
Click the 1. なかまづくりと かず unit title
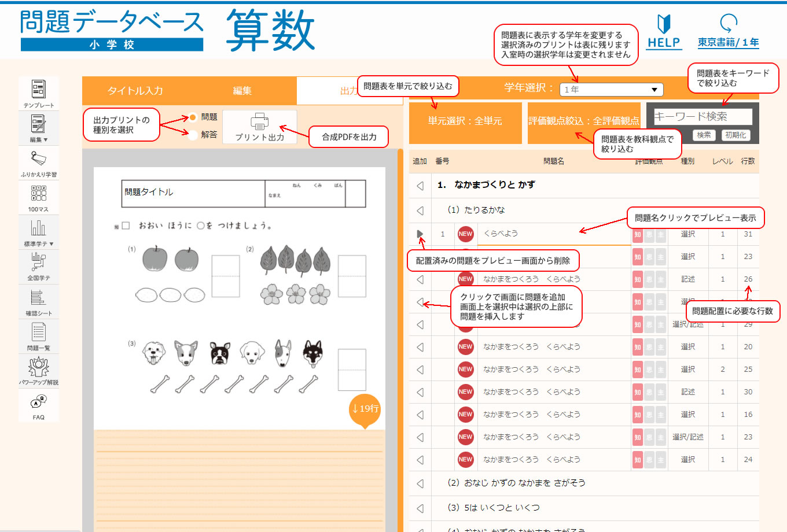pos(486,185)
